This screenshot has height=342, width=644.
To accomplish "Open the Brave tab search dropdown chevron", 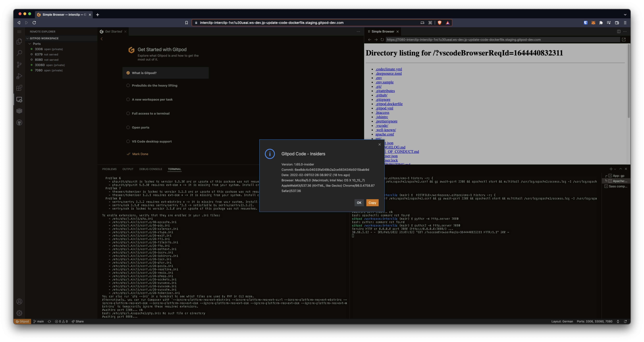I will (625, 14).
